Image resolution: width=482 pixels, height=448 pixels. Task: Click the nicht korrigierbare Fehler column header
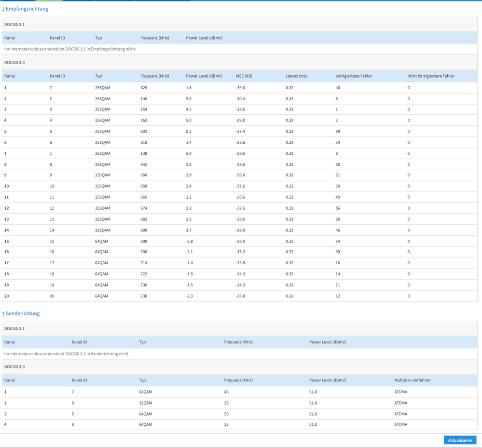tap(430, 76)
